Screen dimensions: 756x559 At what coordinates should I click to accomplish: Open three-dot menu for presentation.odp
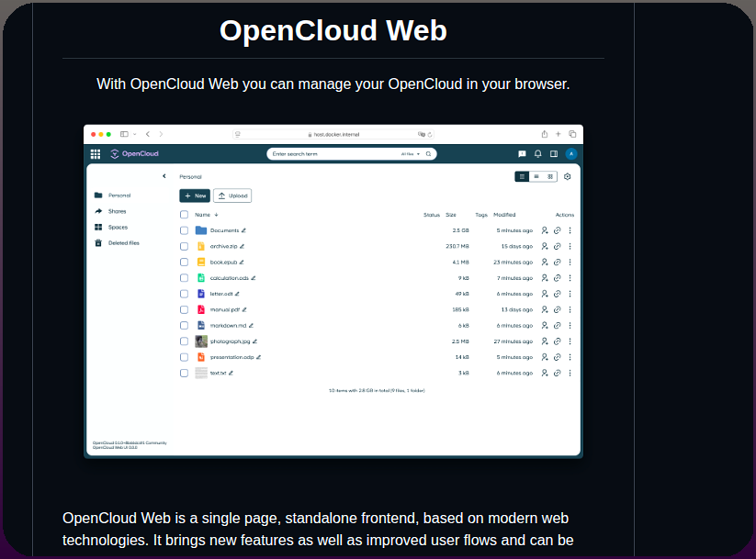(x=570, y=357)
